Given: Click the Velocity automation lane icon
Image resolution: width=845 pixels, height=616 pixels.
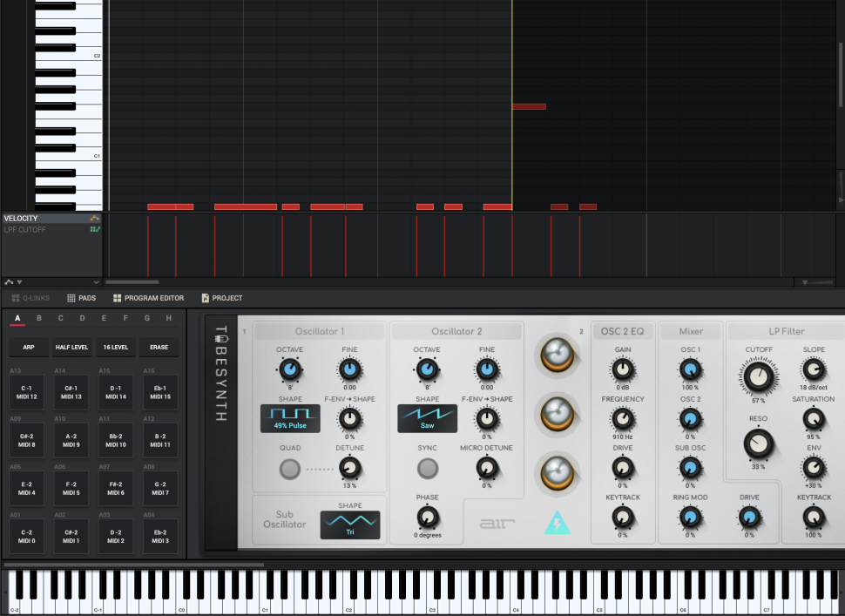Looking at the screenshot, I should pyautogui.click(x=94, y=219).
